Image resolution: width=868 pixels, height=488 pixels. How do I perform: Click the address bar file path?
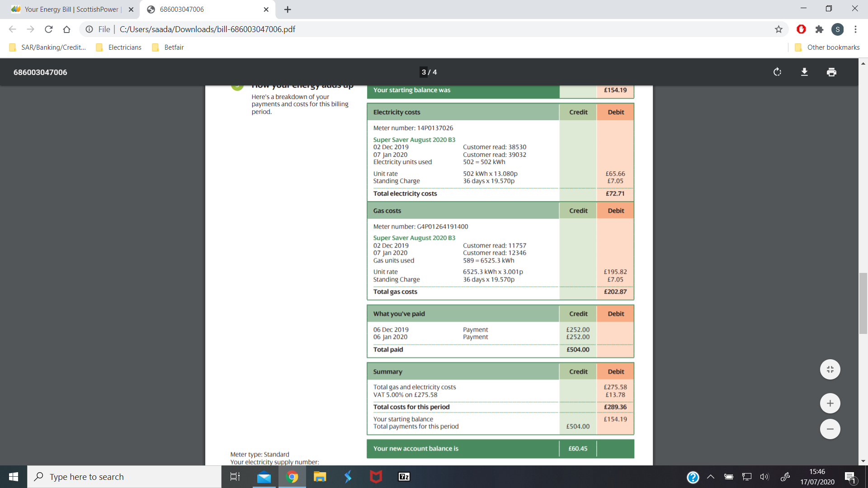point(208,29)
